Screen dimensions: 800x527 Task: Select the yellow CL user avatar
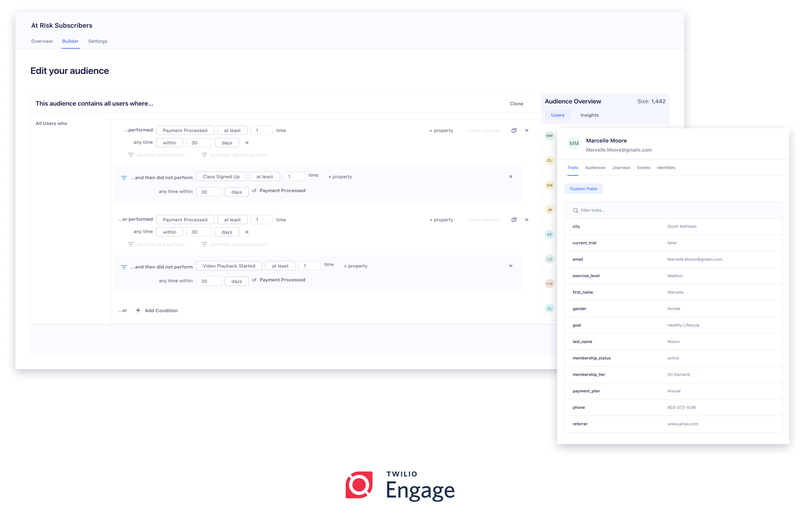click(x=549, y=160)
